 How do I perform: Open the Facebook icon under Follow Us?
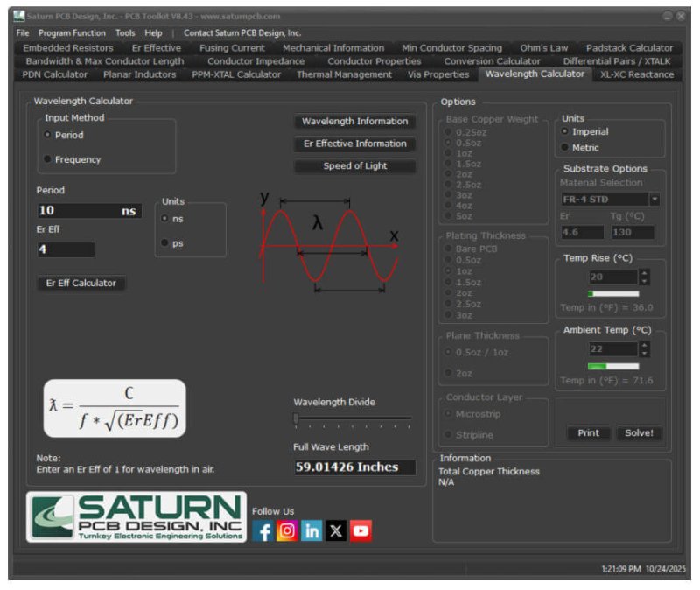point(263,530)
